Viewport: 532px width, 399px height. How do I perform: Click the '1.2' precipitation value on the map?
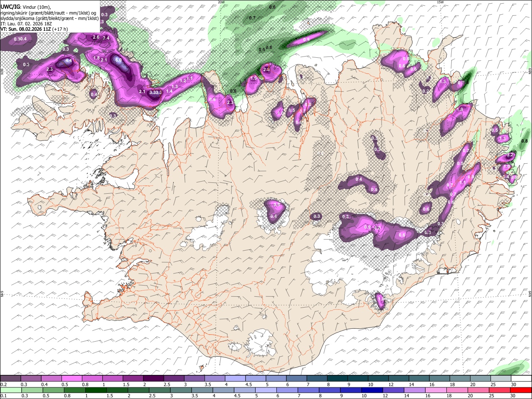tap(183, 81)
